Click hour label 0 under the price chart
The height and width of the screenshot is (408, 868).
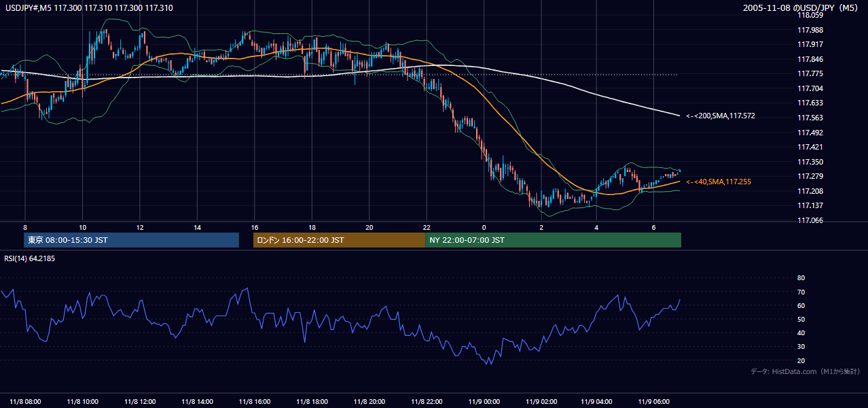coord(484,227)
